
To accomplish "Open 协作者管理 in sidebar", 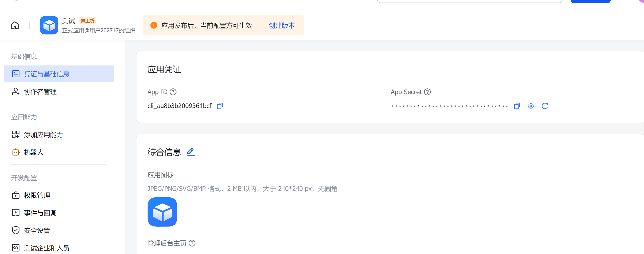I will (59, 92).
